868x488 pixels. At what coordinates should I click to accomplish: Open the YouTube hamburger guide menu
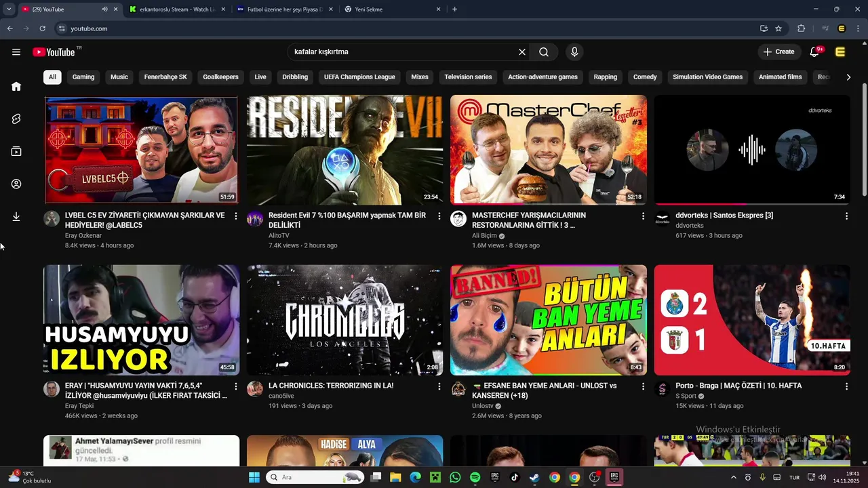click(16, 52)
